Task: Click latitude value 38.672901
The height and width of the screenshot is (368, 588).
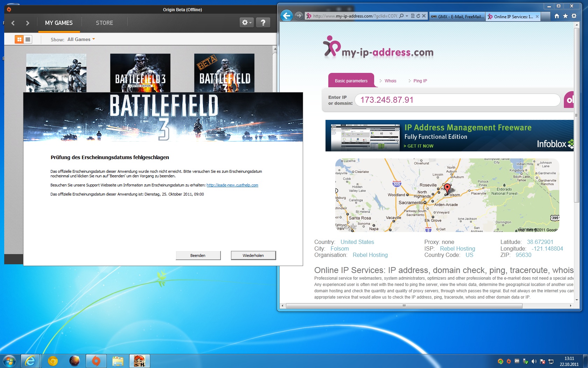Action: click(540, 242)
